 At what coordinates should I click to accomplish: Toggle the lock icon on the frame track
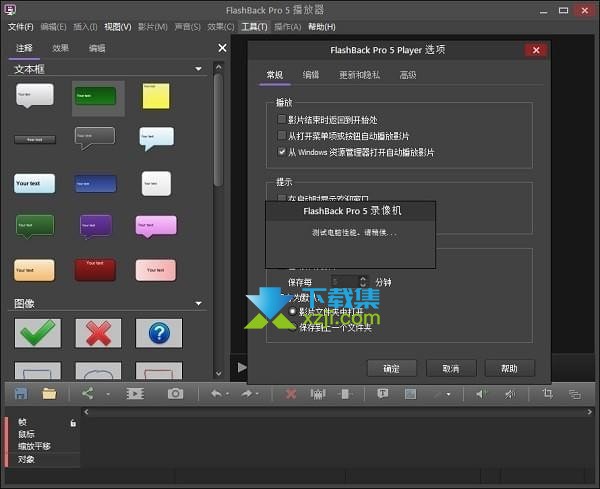click(73, 423)
